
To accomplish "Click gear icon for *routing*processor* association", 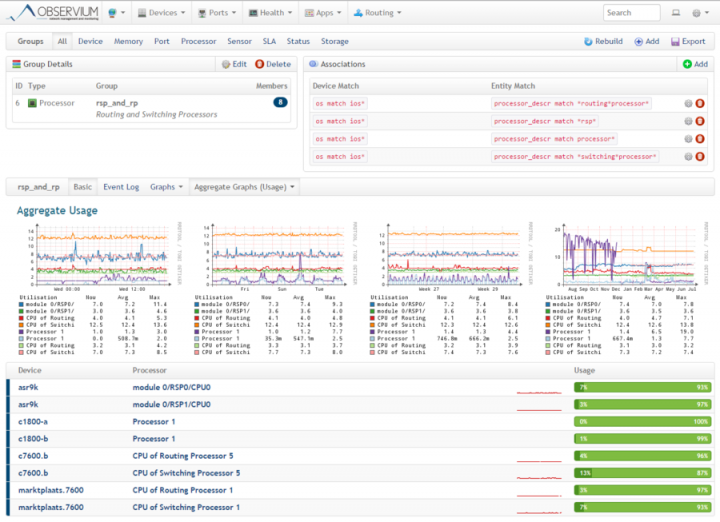I will click(688, 104).
